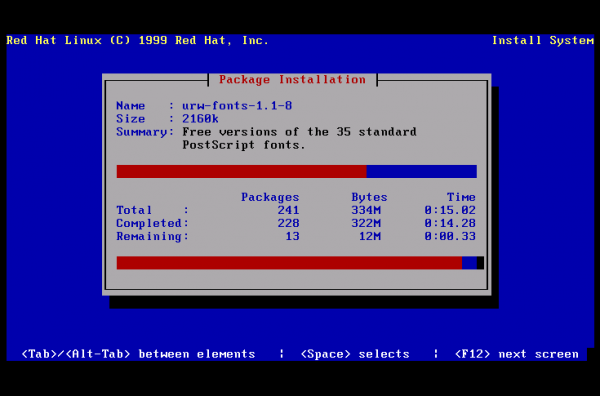Click the 'Name' field label
Image resolution: width=600 pixels, height=396 pixels.
click(130, 106)
